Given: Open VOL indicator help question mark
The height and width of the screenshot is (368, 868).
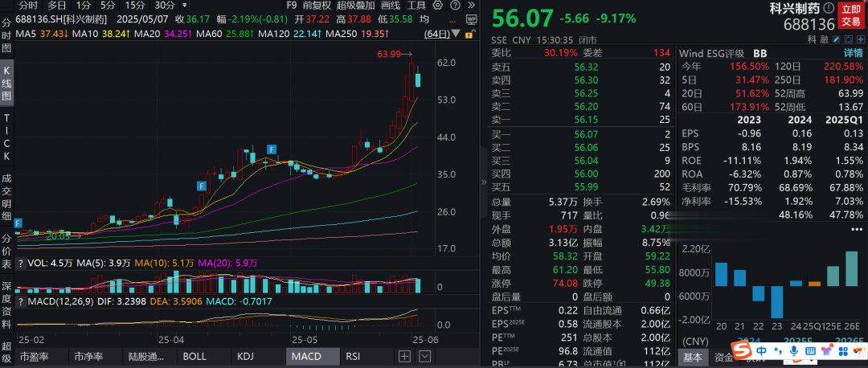Looking at the screenshot, I should [x=21, y=263].
